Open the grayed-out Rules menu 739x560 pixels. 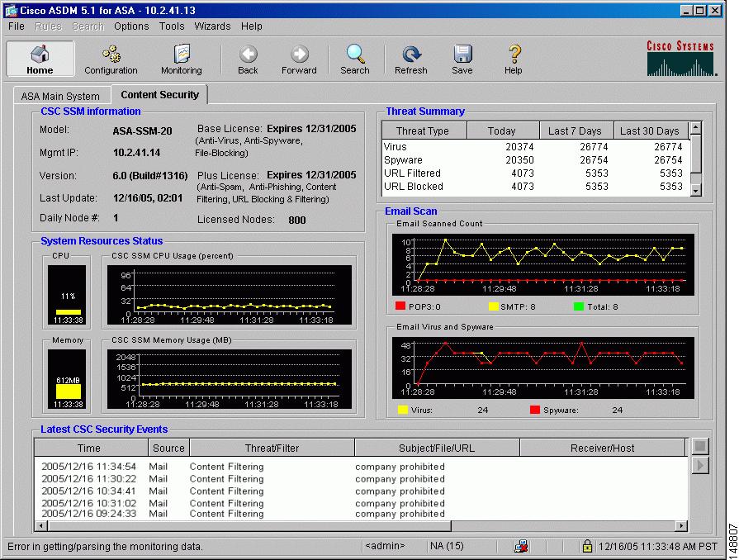coord(49,26)
